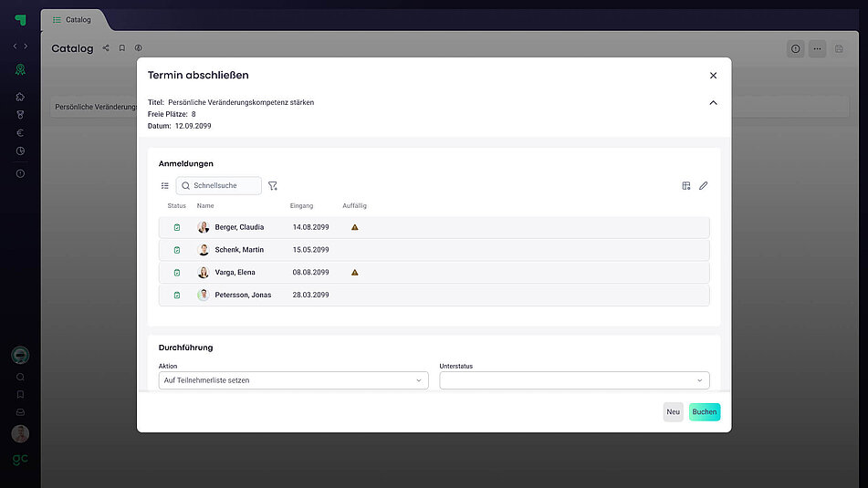Toggle status icon for Schenk, Martin
This screenshot has width=868, height=488.
pyautogui.click(x=177, y=250)
